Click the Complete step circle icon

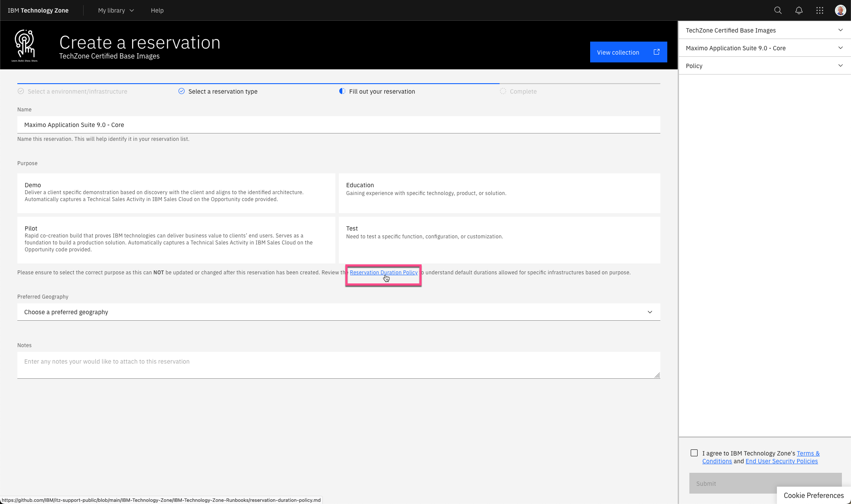[503, 91]
